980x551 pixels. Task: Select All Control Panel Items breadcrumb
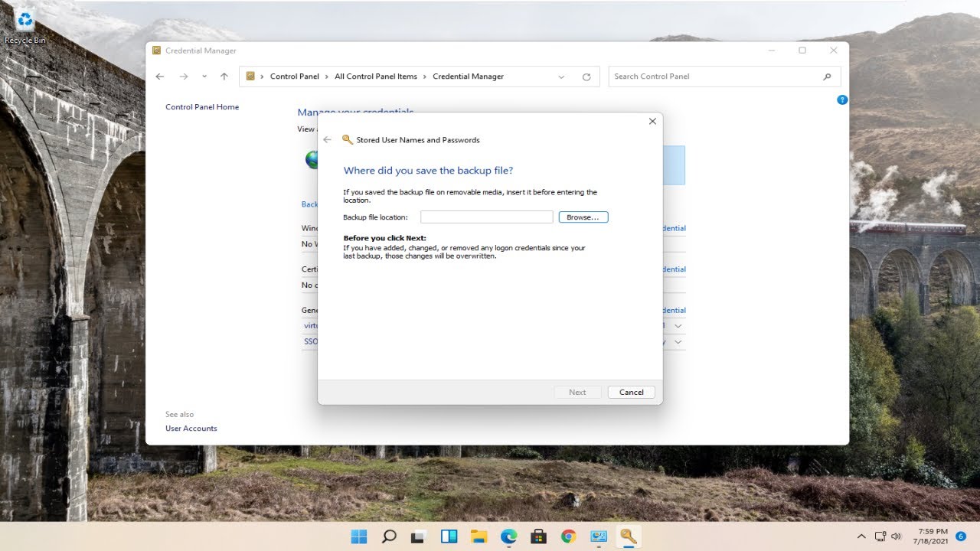[x=376, y=77]
